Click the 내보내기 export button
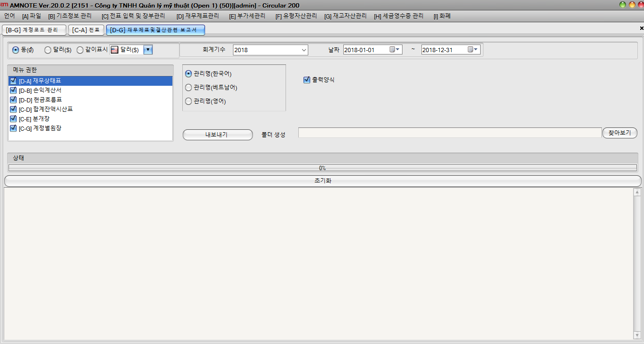This screenshot has height=344, width=644. (x=218, y=135)
